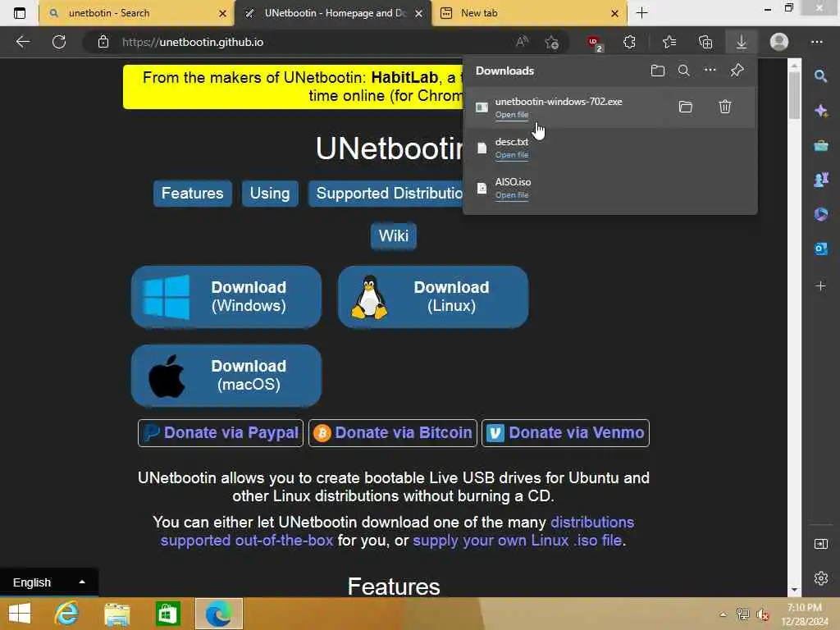Viewport: 840px width, 630px height.
Task: Toggle the sidebar hide panel icon
Action: click(820, 544)
